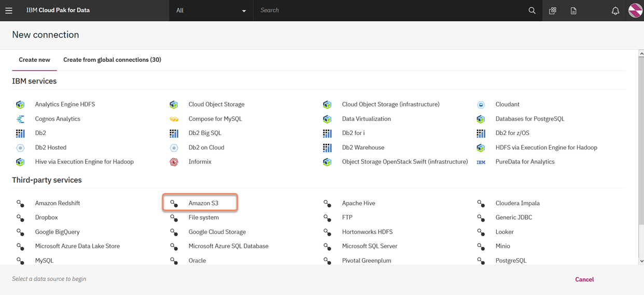The height and width of the screenshot is (295, 644).
Task: Choose Looker connection
Action: [504, 232]
